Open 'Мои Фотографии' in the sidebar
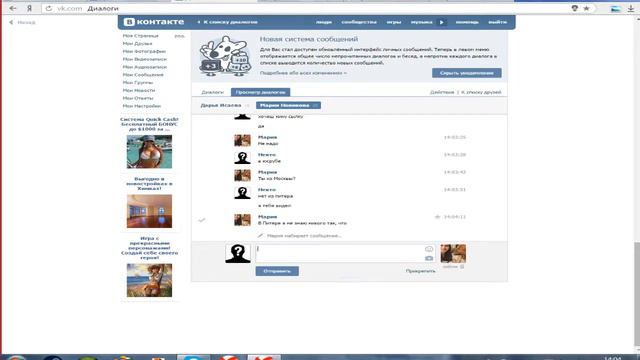640x360 pixels. 144,51
